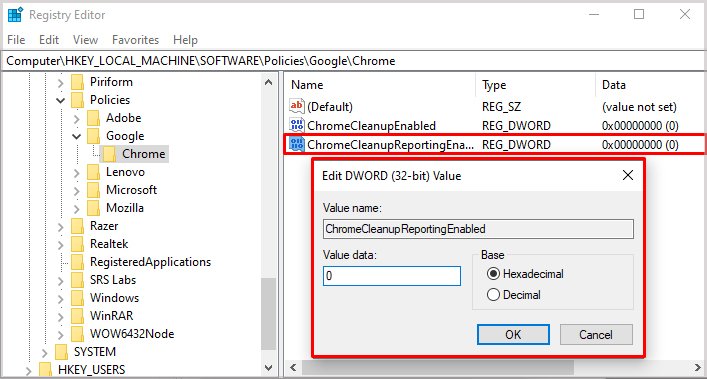This screenshot has width=707, height=379.
Task: Select the WinRAR key label
Action: pos(111,316)
